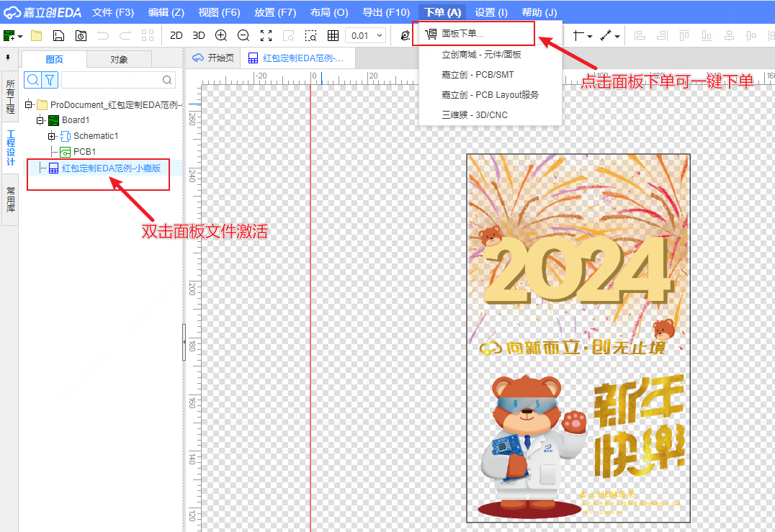Choose 嘉立创 - PCB Layout服务 menu entry
The height and width of the screenshot is (532, 775).
click(490, 95)
